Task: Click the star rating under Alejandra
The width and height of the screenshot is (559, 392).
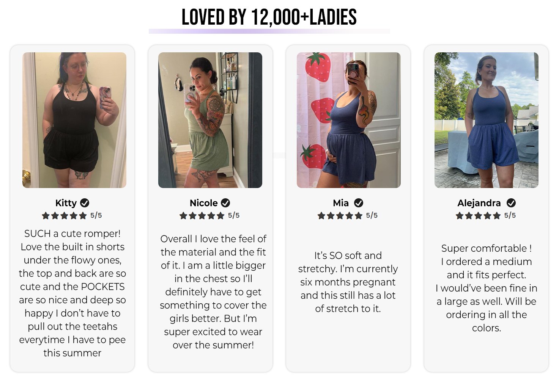Action: (479, 216)
